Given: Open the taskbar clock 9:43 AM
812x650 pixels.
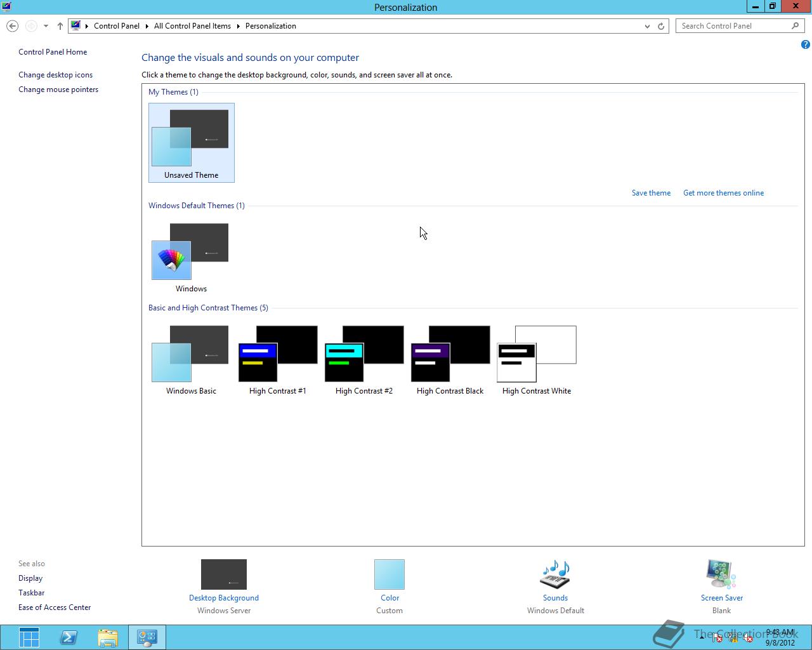Looking at the screenshot, I should point(780,637).
